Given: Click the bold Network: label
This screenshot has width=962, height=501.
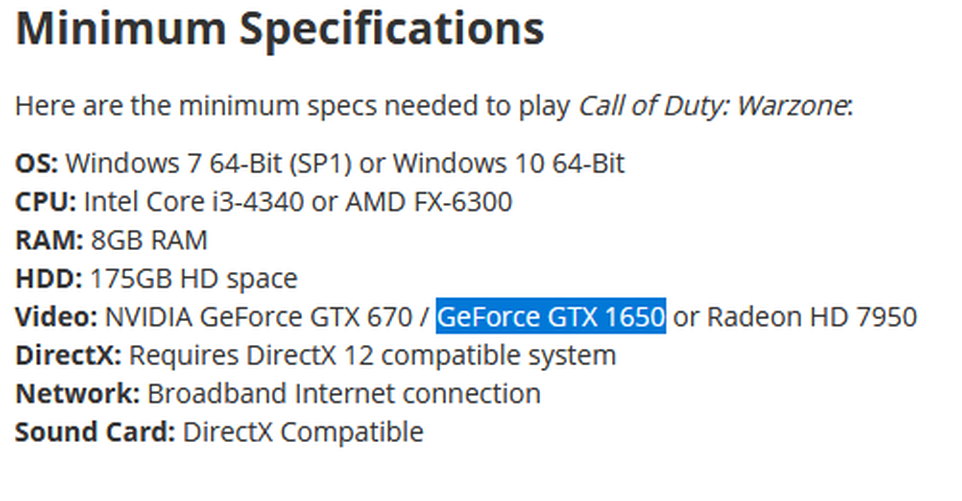Looking at the screenshot, I should [x=77, y=393].
